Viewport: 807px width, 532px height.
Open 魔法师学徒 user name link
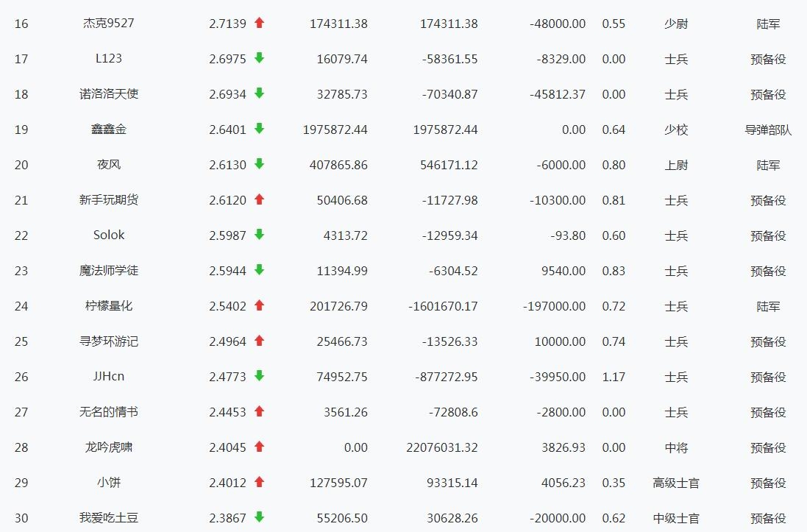point(109,271)
